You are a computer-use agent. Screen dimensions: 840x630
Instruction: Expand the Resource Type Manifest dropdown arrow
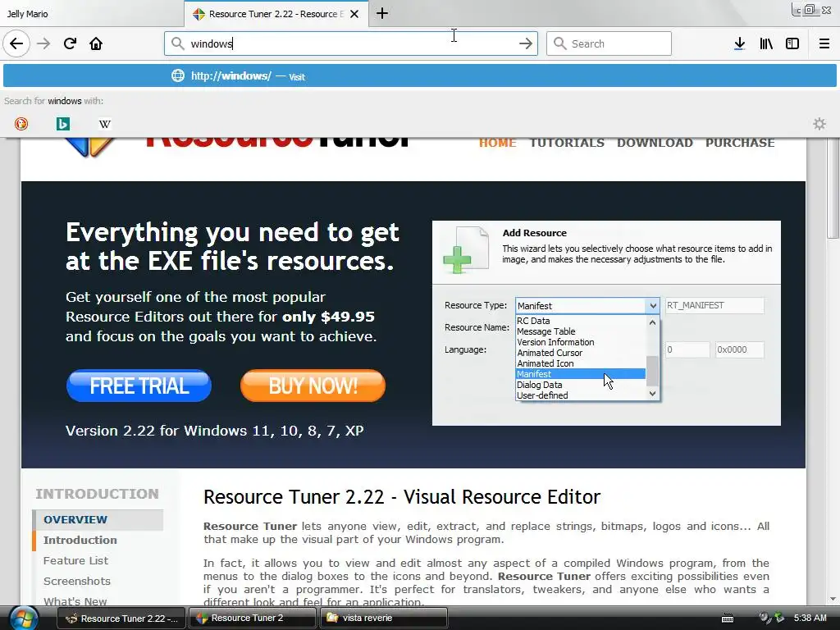pyautogui.click(x=652, y=306)
